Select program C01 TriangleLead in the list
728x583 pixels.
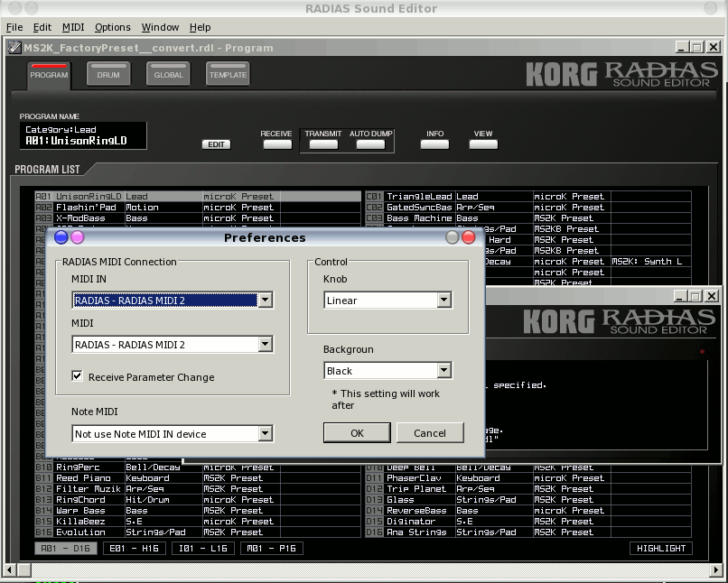point(528,197)
